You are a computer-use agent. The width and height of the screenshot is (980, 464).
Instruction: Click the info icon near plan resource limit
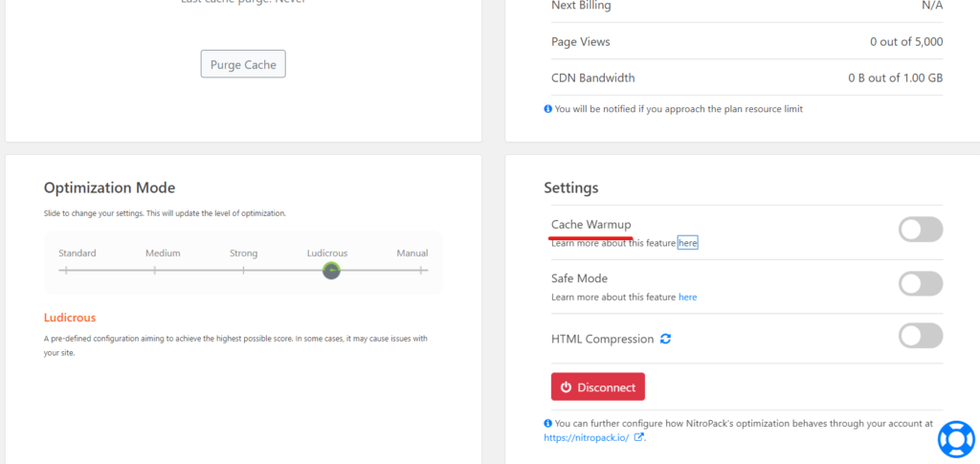pyautogui.click(x=548, y=109)
